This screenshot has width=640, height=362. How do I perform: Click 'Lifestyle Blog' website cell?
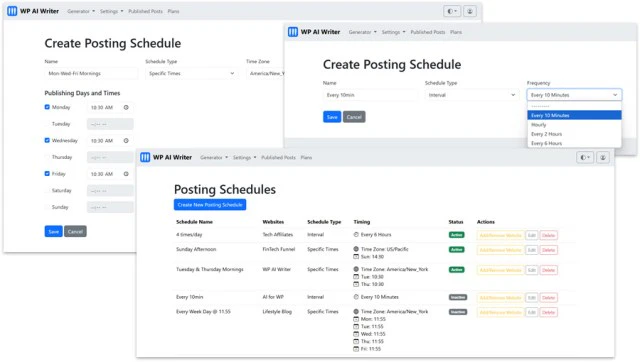[x=277, y=312]
